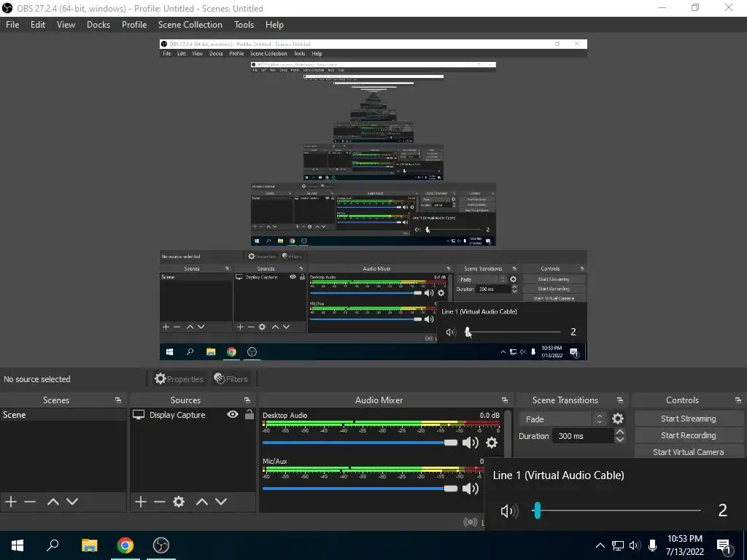The image size is (747, 560).
Task: Pop out the Controls dock
Action: [738, 400]
